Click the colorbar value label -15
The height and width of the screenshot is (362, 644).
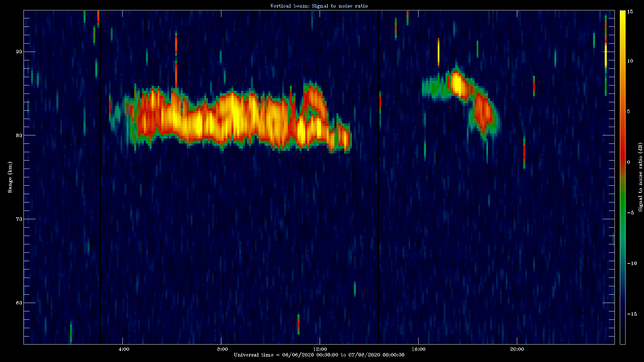632,314
